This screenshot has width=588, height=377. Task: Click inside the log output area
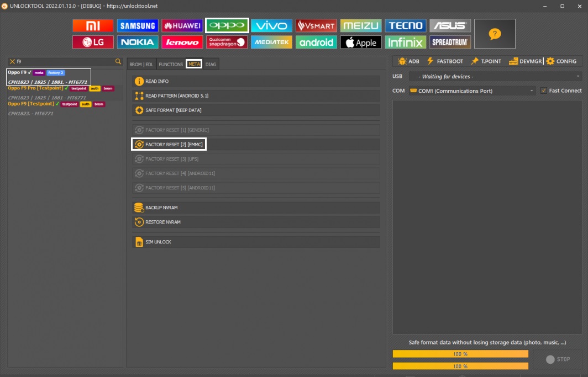pyautogui.click(x=487, y=217)
